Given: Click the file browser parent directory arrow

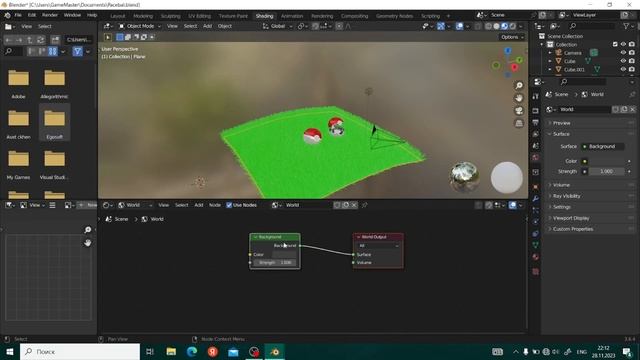Looking at the screenshot, I should (30, 40).
